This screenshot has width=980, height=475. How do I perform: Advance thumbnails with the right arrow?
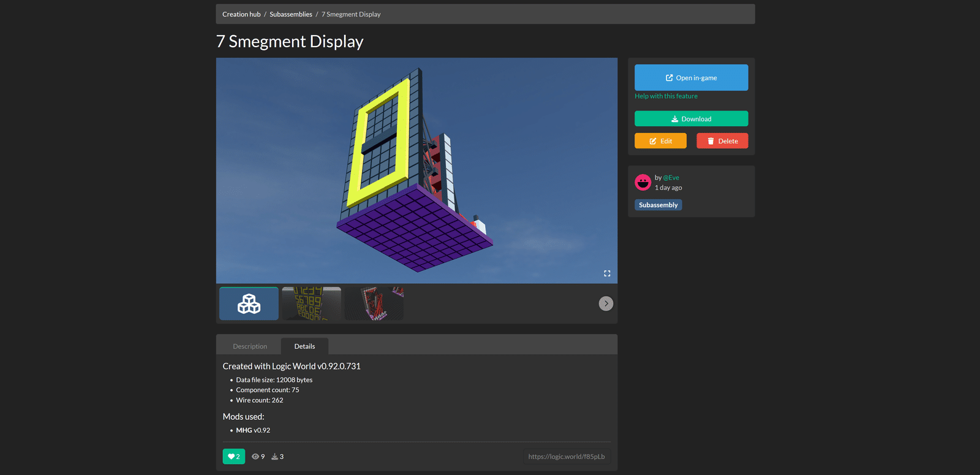pyautogui.click(x=606, y=303)
